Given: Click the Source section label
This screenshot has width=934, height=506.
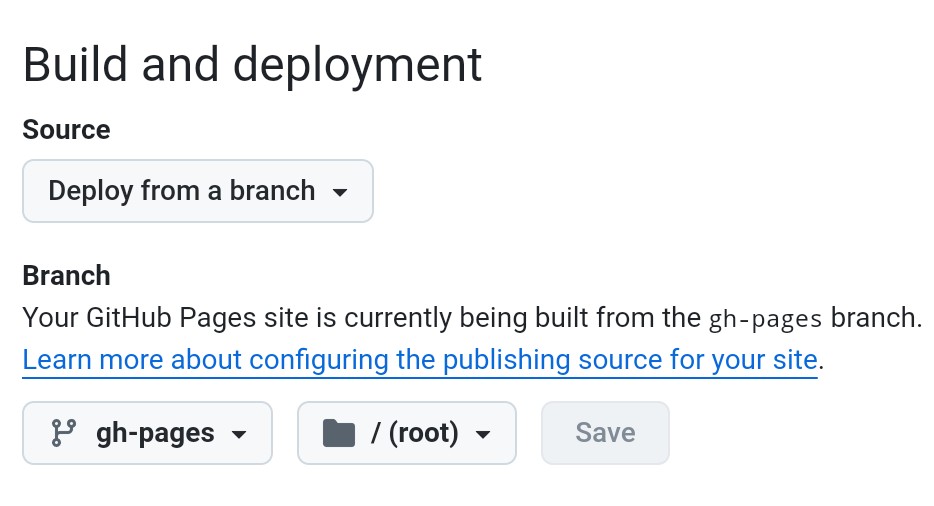Looking at the screenshot, I should pos(66,130).
